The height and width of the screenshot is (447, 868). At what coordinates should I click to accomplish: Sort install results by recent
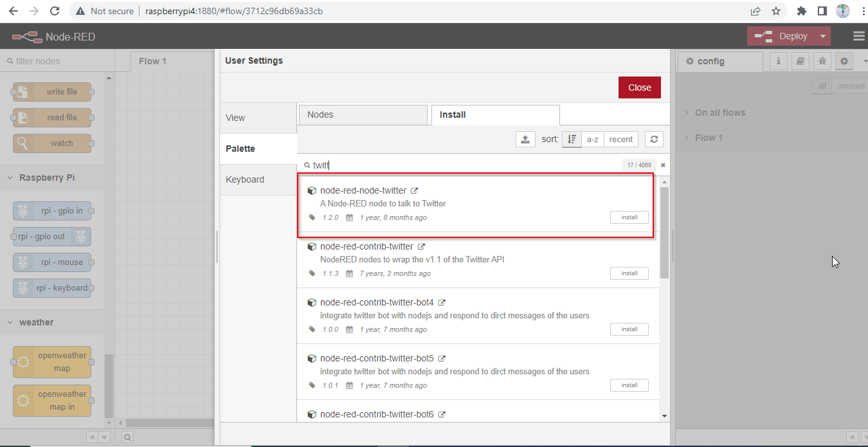620,139
